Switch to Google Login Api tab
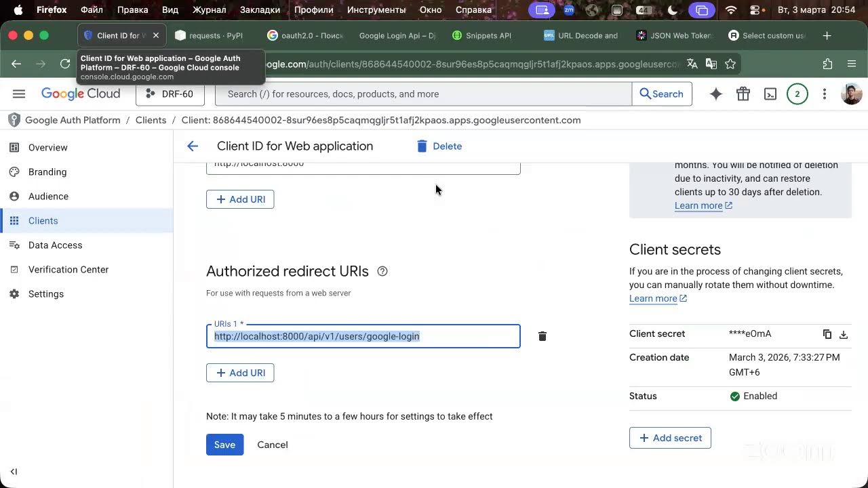The width and height of the screenshot is (868, 488). click(x=397, y=36)
